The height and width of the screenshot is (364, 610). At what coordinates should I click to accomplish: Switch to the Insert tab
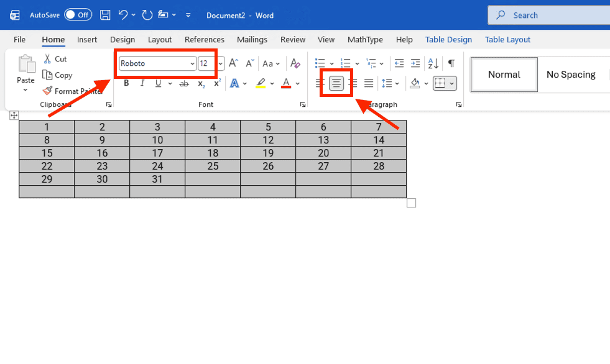click(x=87, y=40)
